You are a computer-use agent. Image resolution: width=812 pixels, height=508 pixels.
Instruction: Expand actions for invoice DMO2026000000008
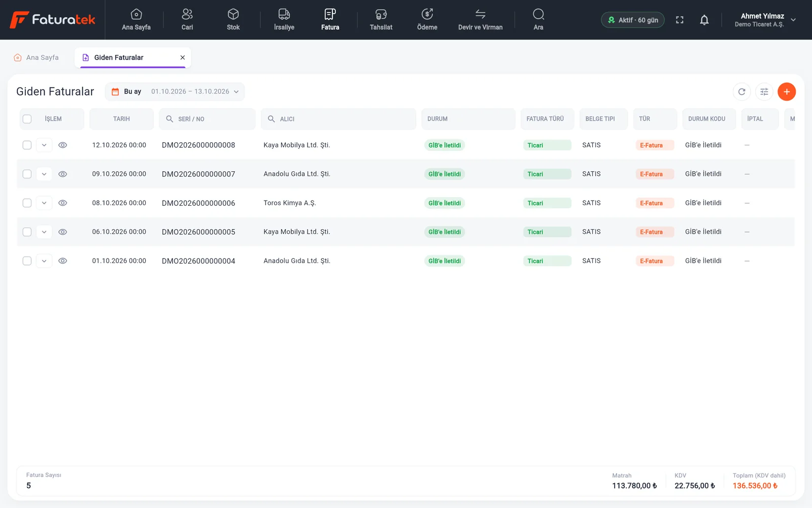point(44,145)
